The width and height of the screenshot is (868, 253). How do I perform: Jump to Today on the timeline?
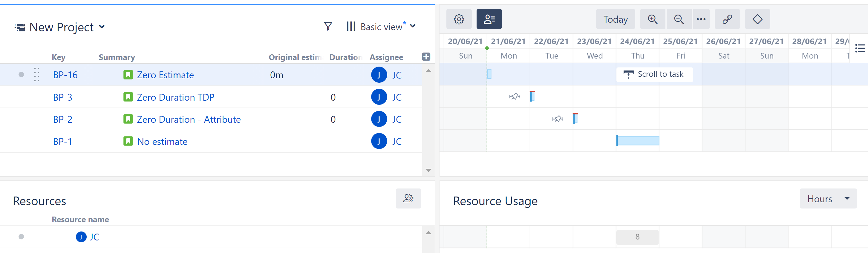click(x=615, y=19)
